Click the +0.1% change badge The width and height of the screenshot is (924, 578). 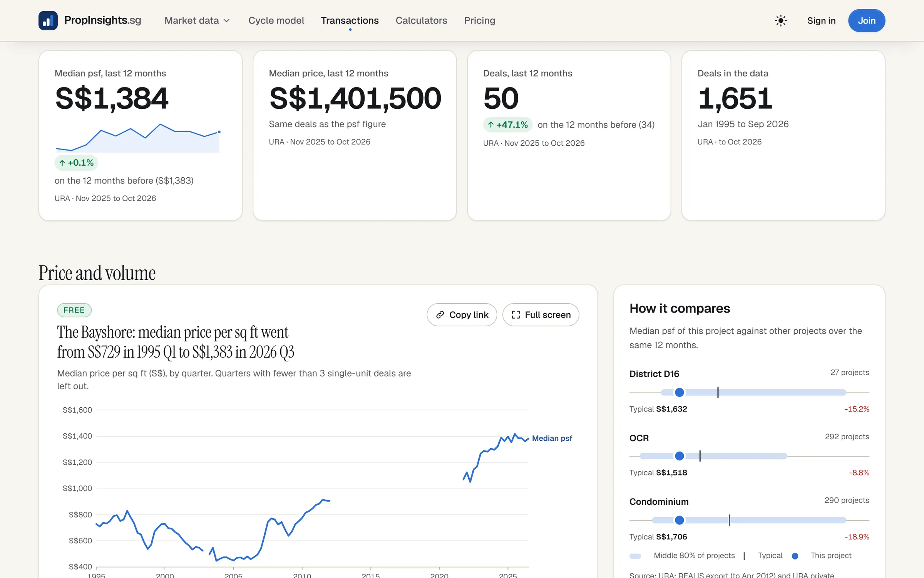[76, 163]
